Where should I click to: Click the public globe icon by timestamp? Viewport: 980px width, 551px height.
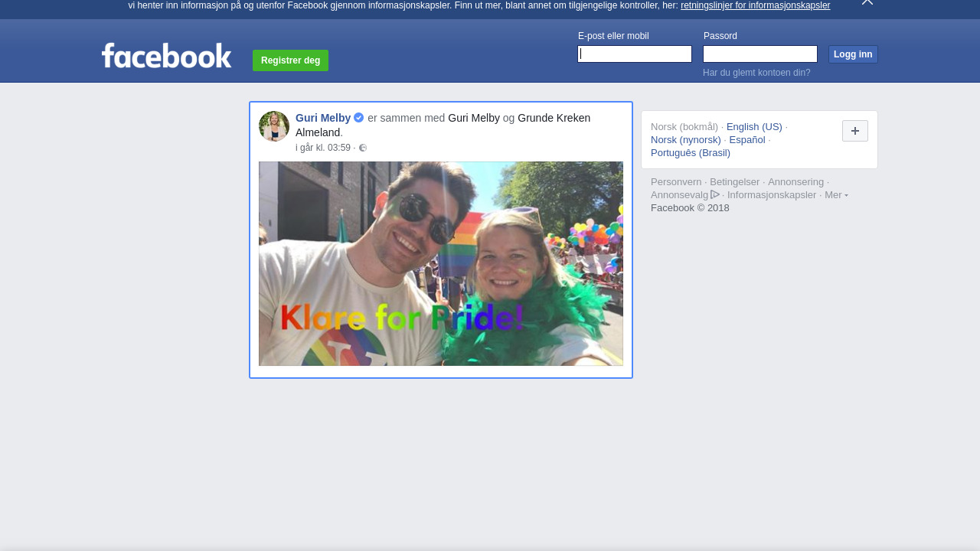pyautogui.click(x=363, y=148)
